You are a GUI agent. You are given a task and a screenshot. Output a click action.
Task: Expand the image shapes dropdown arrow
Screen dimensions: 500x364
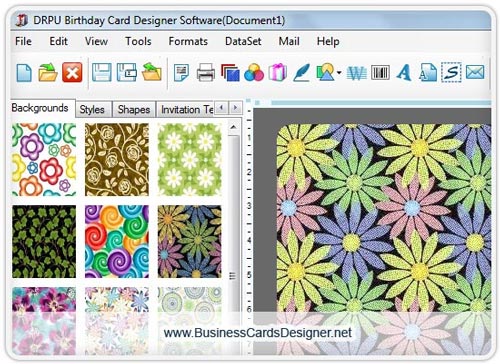click(x=339, y=72)
